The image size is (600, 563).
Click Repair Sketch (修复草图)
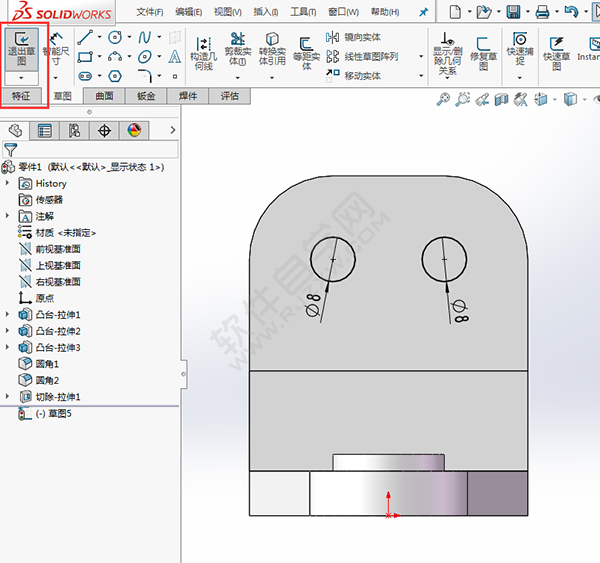click(x=483, y=54)
